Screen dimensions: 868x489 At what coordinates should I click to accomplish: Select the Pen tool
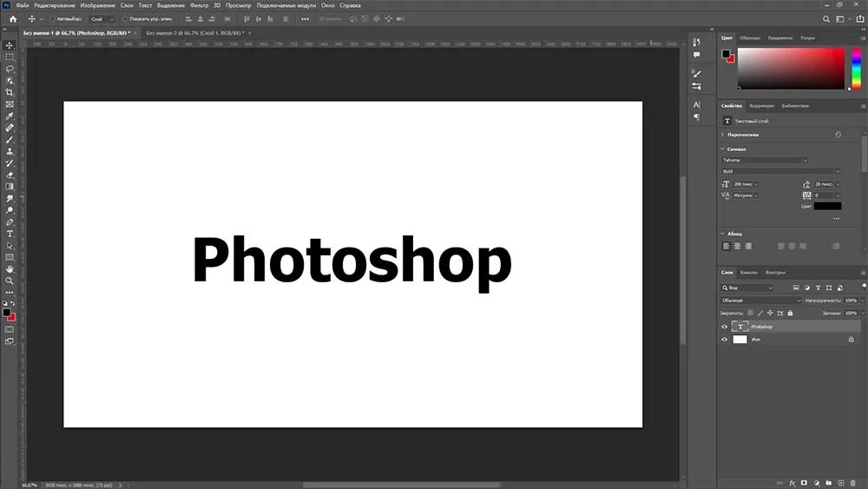pos(10,222)
